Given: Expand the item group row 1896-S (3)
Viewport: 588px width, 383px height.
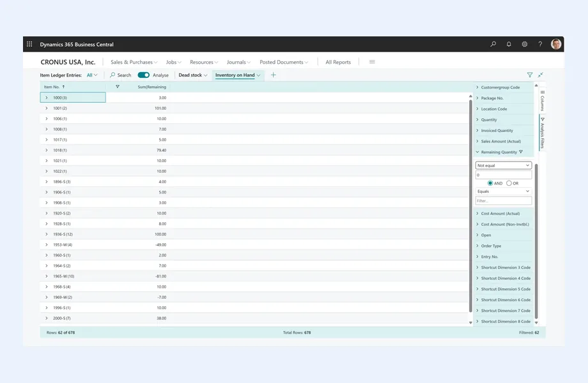Looking at the screenshot, I should 47,181.
